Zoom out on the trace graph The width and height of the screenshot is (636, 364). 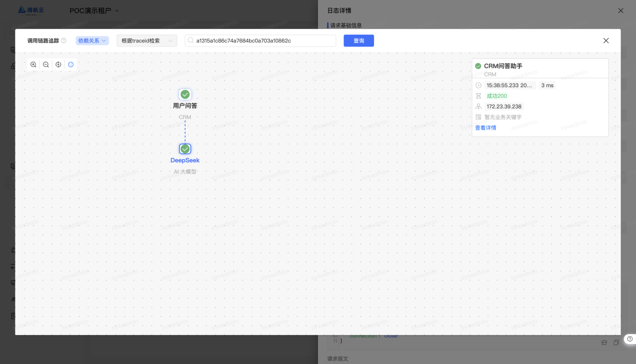click(46, 65)
